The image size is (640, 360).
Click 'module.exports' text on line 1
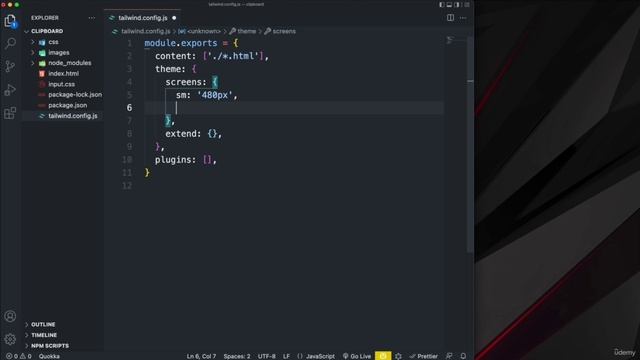pos(181,43)
